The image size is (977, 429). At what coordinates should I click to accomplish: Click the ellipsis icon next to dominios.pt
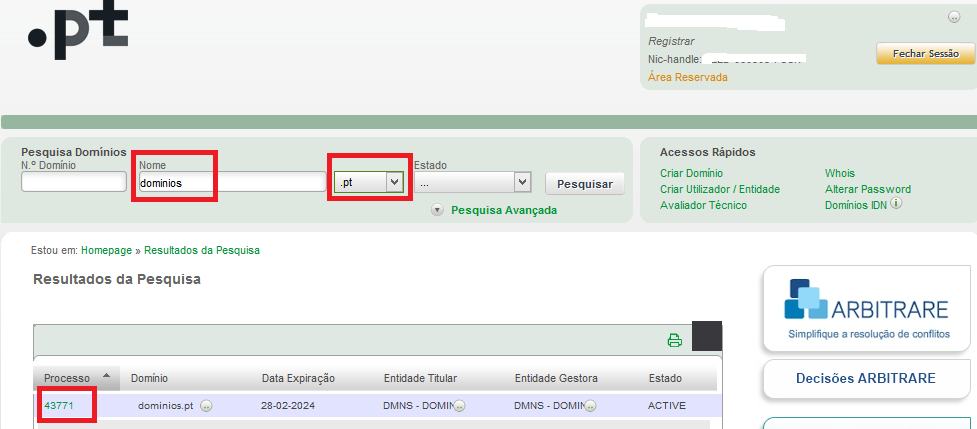point(205,406)
